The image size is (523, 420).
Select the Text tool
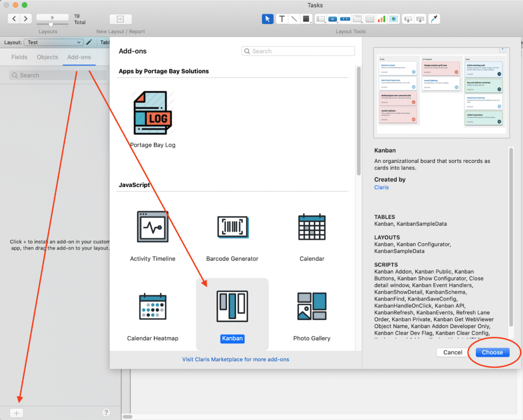pos(282,19)
